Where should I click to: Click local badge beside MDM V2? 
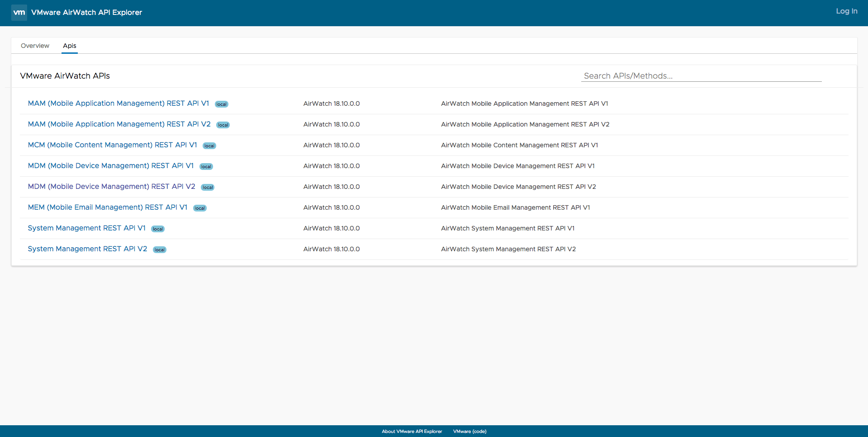208,188
